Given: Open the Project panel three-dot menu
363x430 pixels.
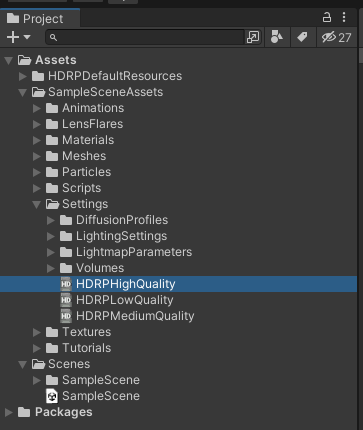Looking at the screenshot, I should 344,17.
